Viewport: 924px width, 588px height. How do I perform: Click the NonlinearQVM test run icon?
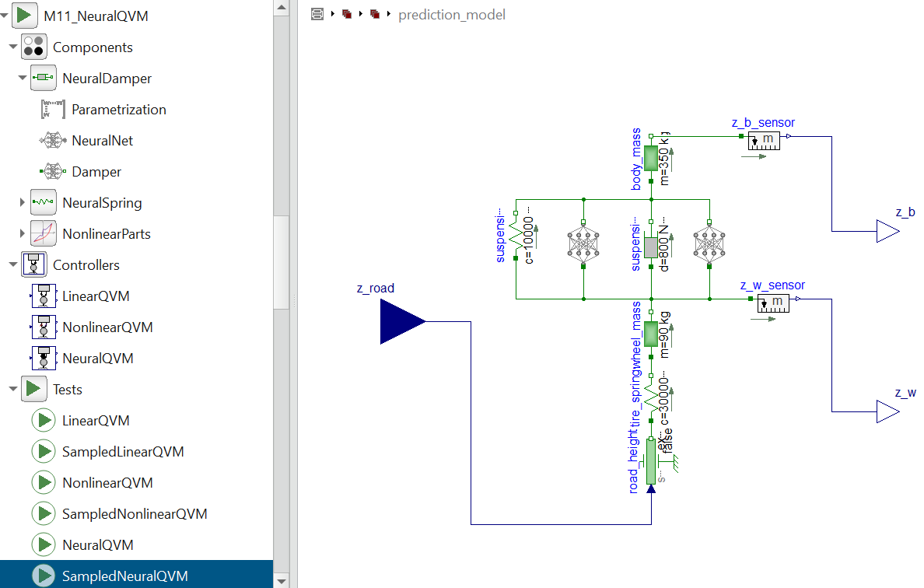(43, 482)
